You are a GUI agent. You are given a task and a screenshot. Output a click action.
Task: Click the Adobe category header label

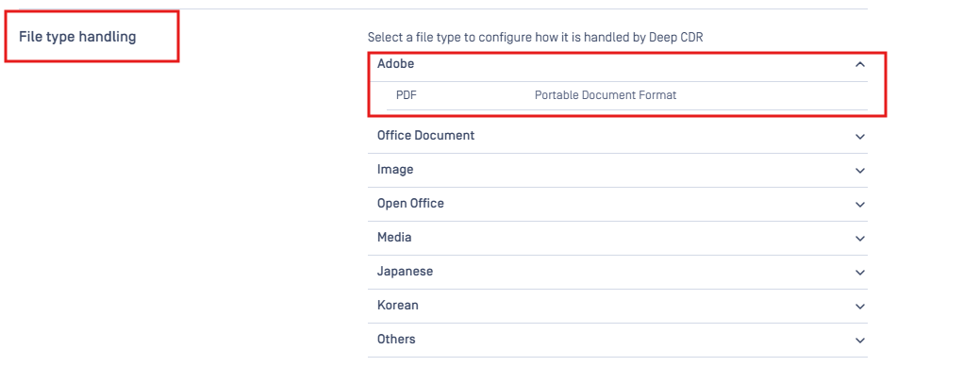(x=395, y=64)
